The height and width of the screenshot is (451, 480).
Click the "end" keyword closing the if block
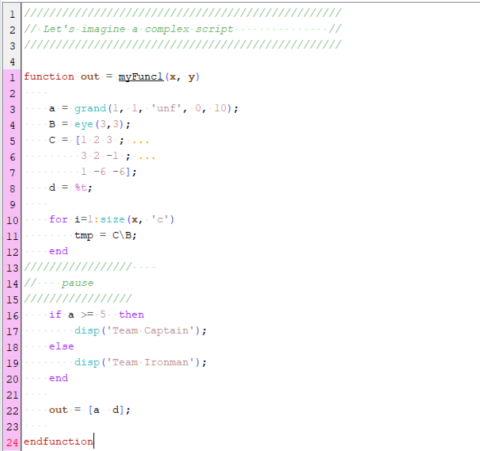point(58,378)
